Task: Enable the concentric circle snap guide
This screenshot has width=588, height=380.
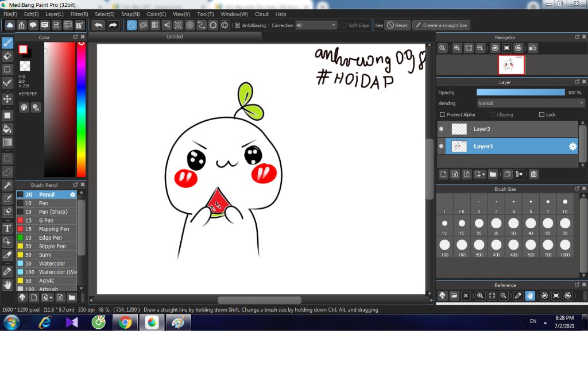Action: pos(189,25)
